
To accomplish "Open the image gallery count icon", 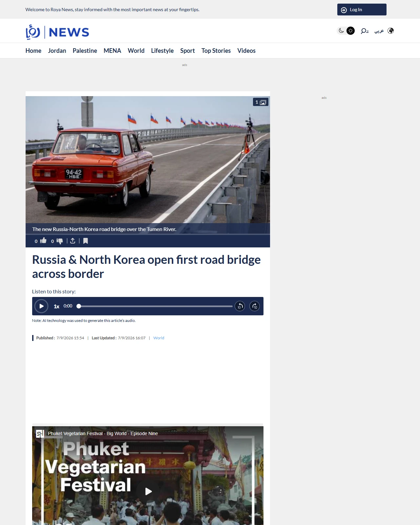I will [x=261, y=102].
